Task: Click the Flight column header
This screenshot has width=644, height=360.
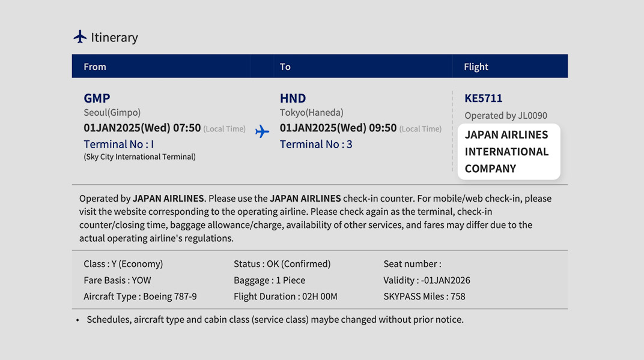Action: tap(476, 67)
